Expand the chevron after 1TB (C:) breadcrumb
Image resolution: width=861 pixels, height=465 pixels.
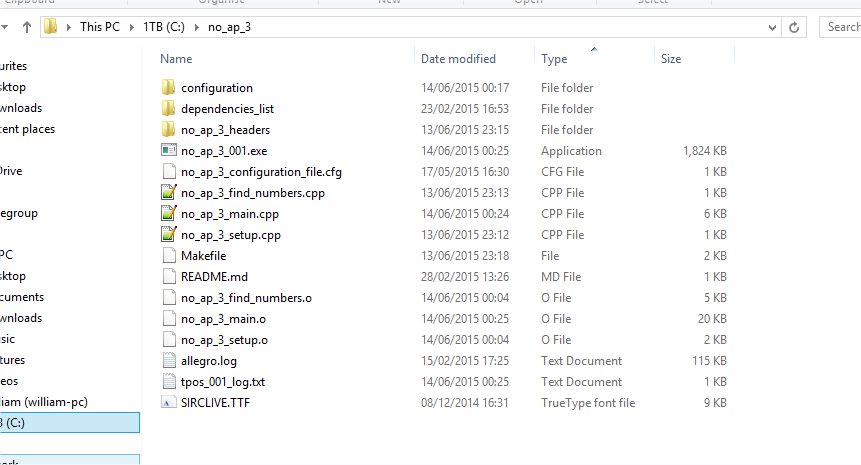(x=197, y=27)
